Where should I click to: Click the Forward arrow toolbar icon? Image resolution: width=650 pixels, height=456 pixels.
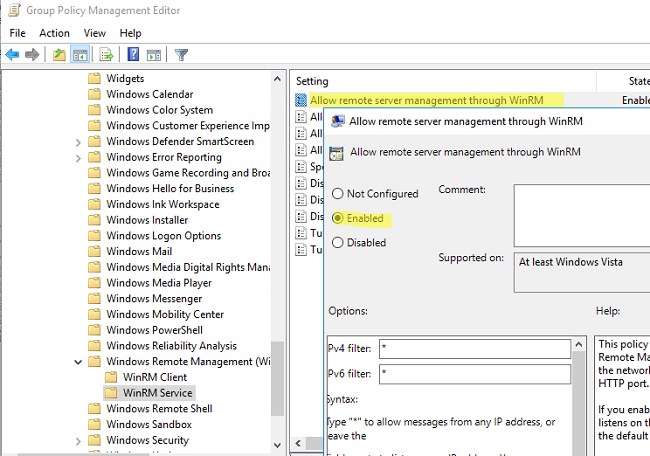pyautogui.click(x=32, y=54)
